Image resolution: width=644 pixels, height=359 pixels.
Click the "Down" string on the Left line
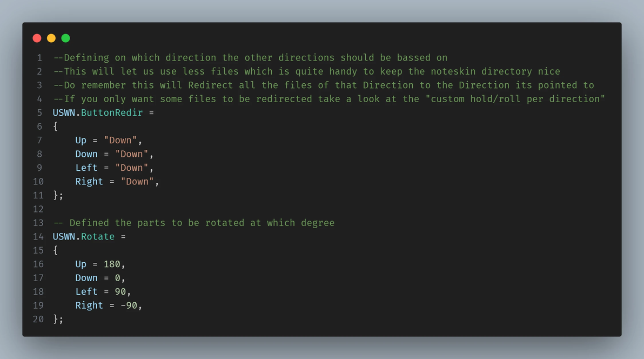tap(131, 168)
